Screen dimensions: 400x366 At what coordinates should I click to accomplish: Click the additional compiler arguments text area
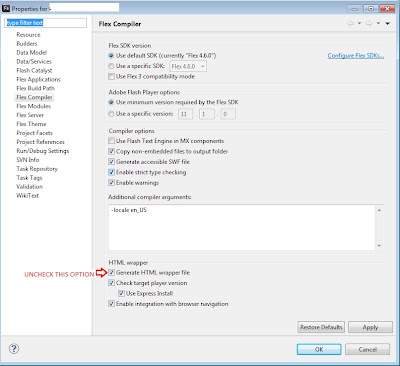click(x=242, y=228)
